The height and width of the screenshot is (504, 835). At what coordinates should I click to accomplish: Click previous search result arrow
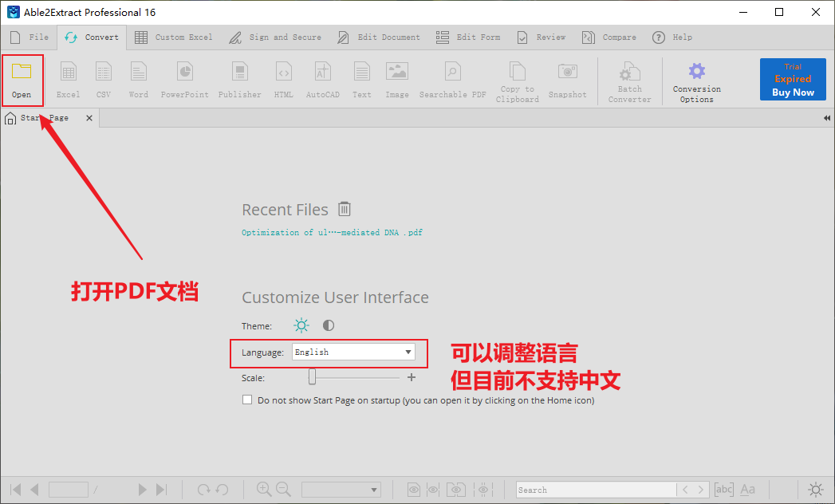point(685,490)
